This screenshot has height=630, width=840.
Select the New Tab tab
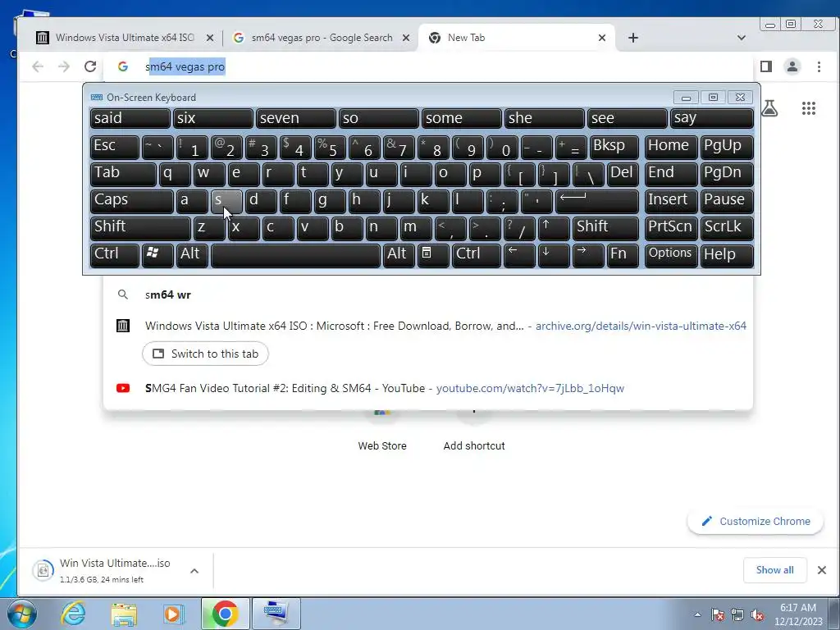[515, 38]
